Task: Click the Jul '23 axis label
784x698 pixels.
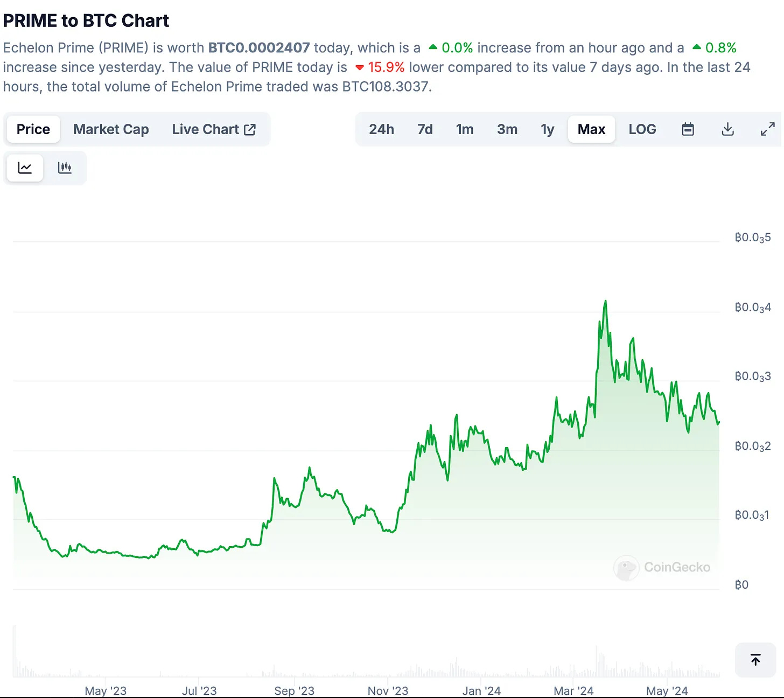Action: 199,690
